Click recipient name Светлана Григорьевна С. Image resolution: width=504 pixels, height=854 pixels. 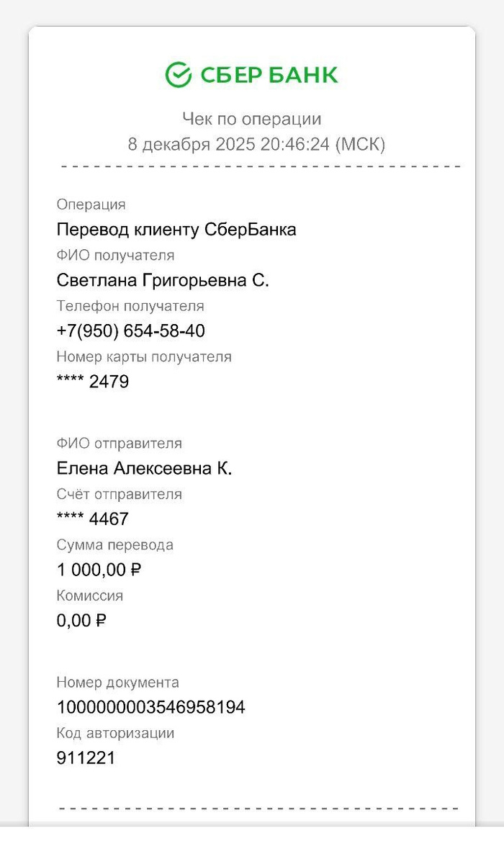(163, 280)
